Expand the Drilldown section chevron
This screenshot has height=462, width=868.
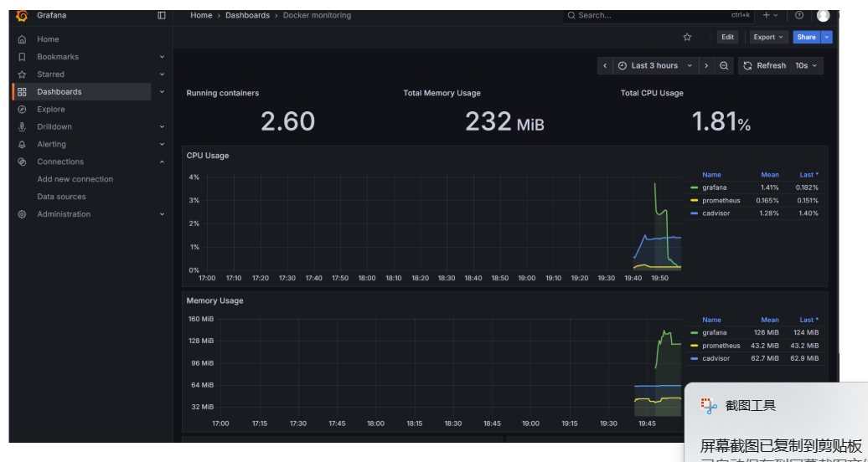163,126
